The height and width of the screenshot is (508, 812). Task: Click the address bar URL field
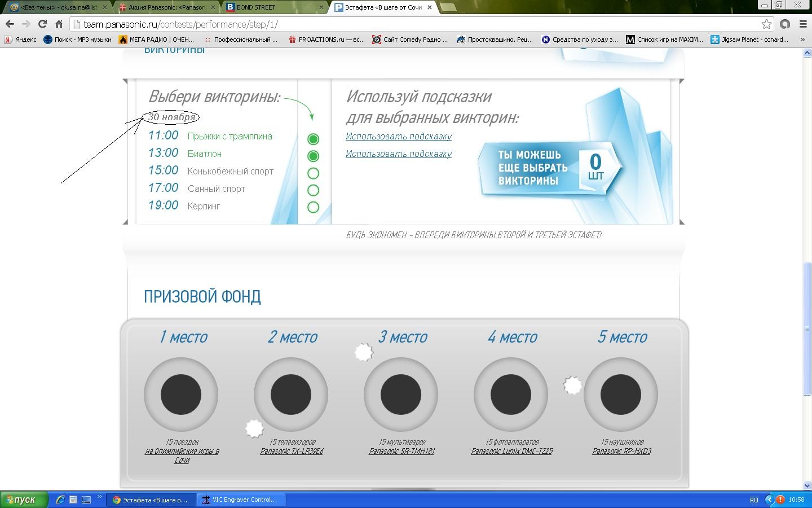(395, 24)
